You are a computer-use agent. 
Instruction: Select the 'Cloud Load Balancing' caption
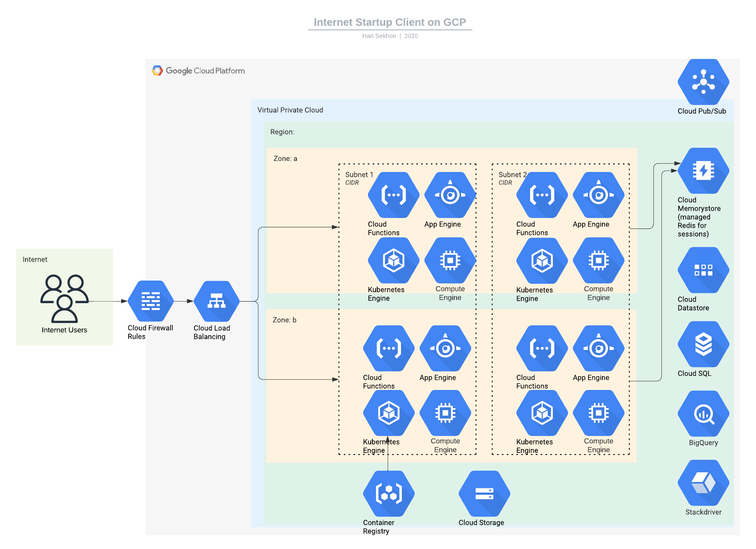tap(212, 332)
